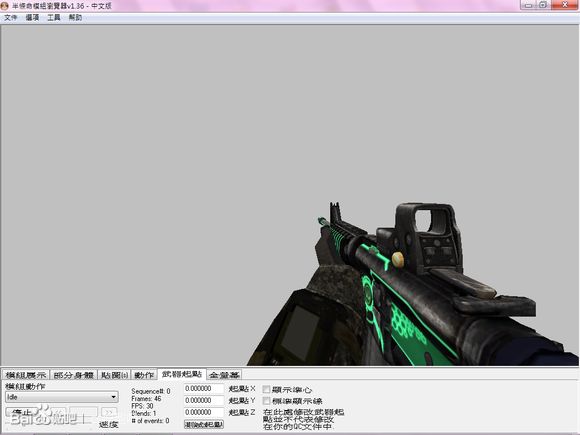
Task: Click the 'FPS: 30' info text
Action: (x=142, y=406)
